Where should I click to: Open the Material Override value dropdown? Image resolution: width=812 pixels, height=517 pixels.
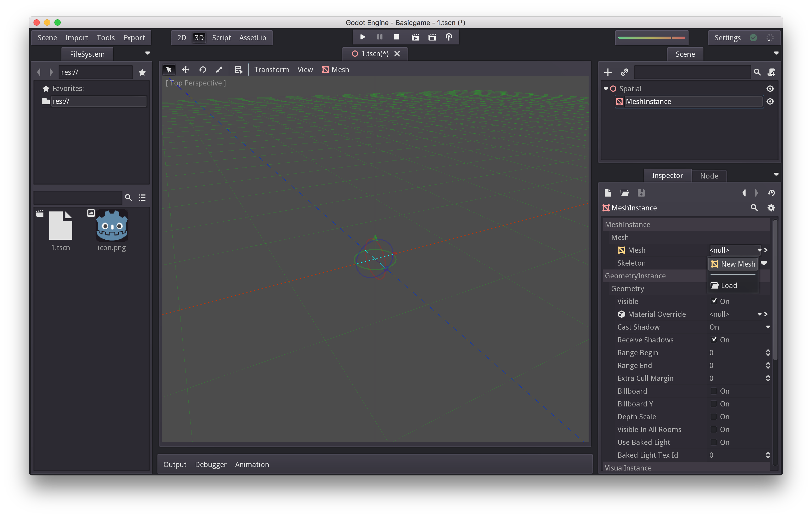click(760, 314)
